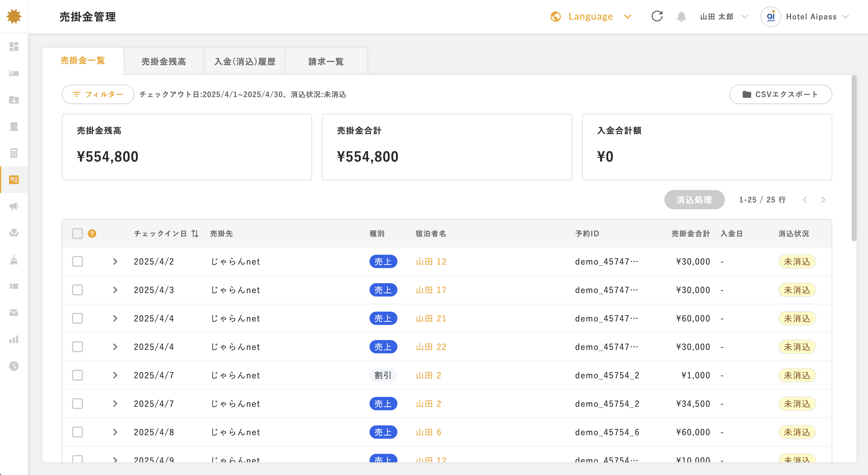The height and width of the screenshot is (475, 868).
Task: Open the notification bell
Action: click(681, 17)
